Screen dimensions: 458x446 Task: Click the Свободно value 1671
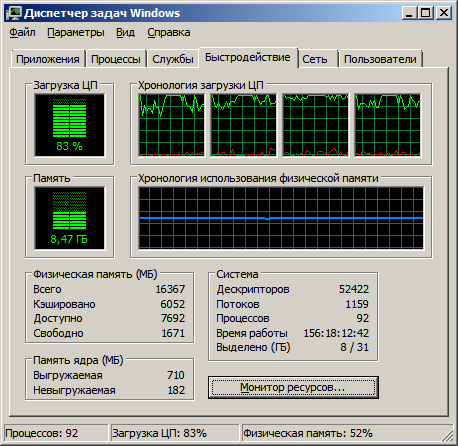(173, 333)
